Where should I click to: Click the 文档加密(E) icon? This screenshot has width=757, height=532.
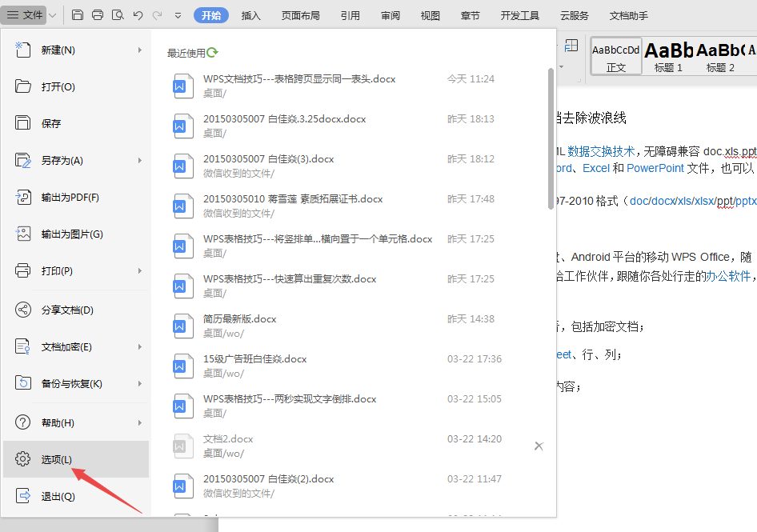[22, 346]
